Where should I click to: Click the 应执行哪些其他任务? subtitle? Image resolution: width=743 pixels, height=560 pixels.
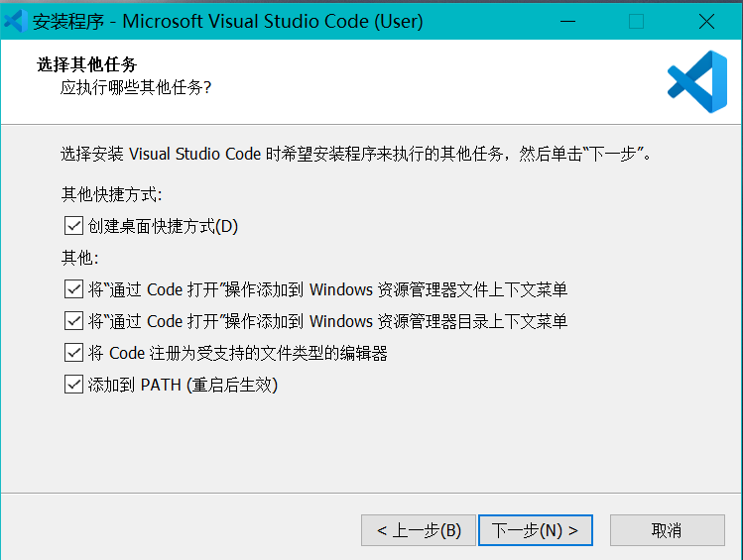(136, 87)
